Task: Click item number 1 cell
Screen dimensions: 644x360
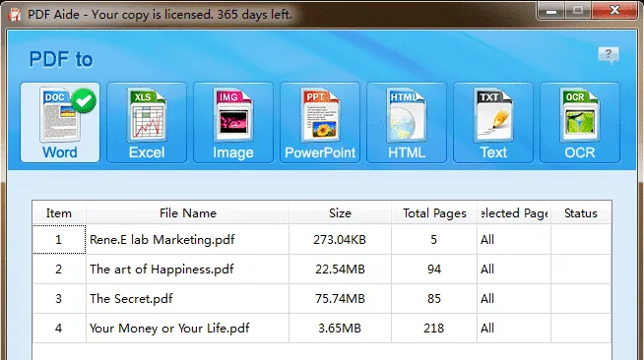Action: click(x=59, y=239)
